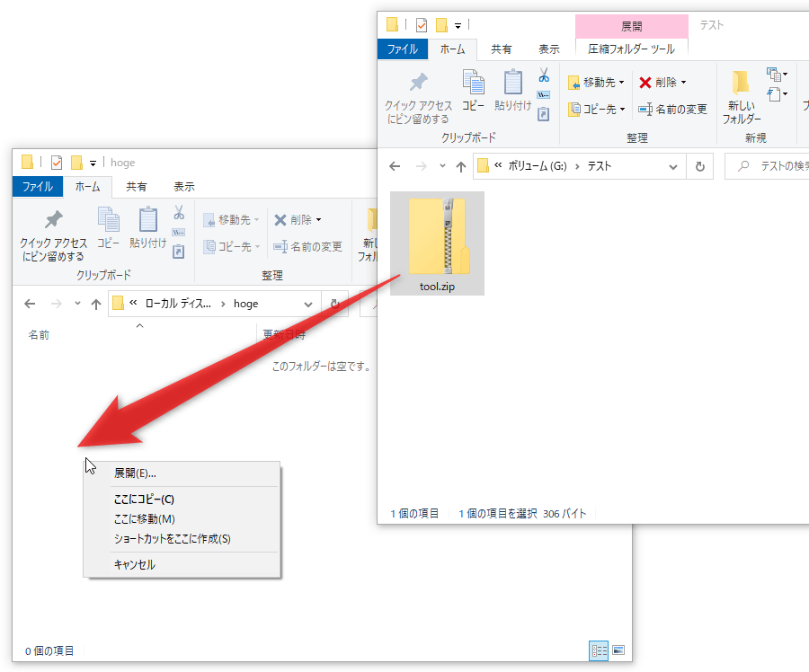Click scissors cut icon in hoge window

(x=179, y=213)
